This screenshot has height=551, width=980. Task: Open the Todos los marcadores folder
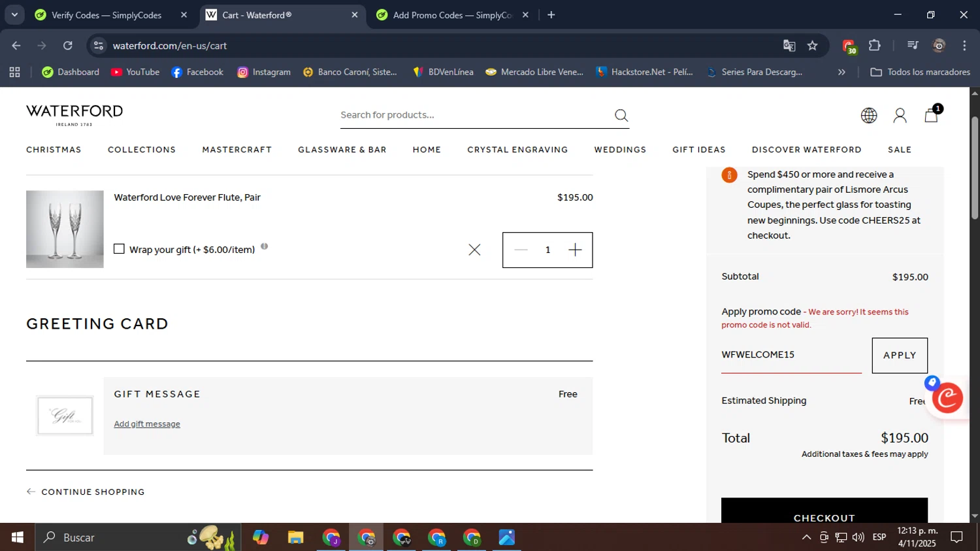click(x=920, y=72)
